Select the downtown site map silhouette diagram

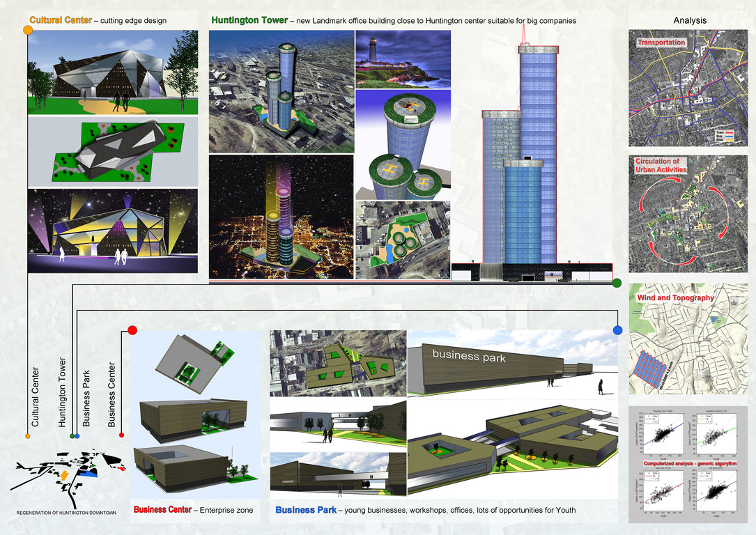click(67, 475)
